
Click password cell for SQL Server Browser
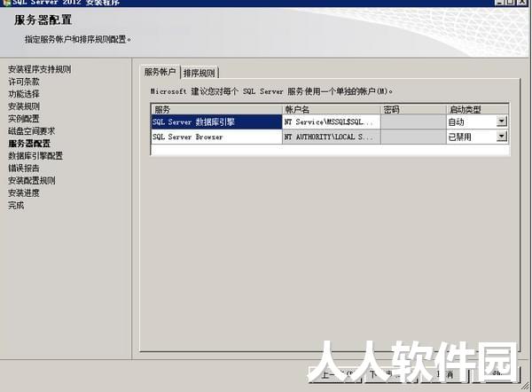(x=413, y=137)
